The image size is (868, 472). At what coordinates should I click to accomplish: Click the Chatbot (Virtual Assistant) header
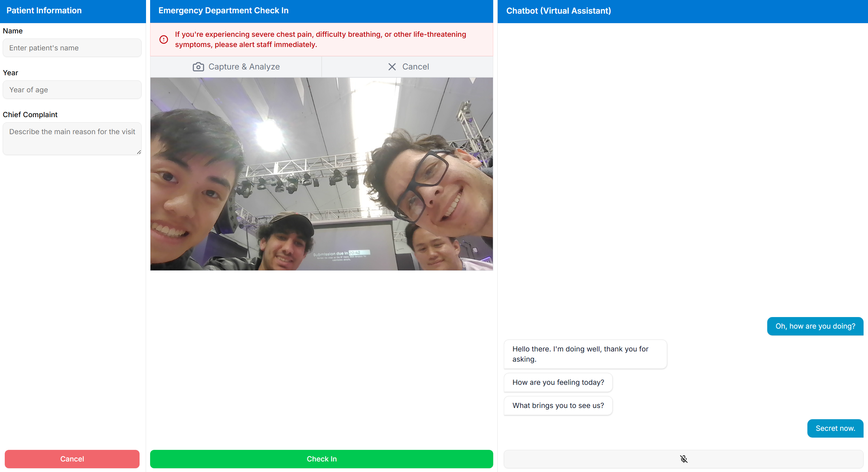point(558,11)
